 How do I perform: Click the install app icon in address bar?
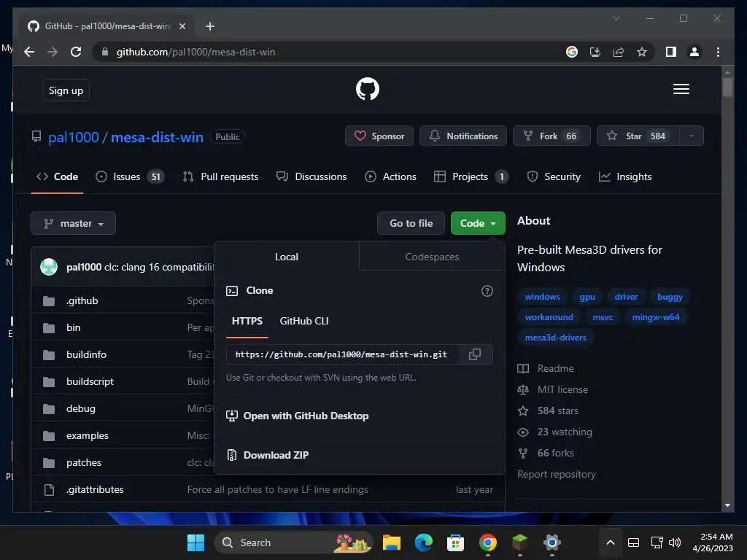point(595,52)
